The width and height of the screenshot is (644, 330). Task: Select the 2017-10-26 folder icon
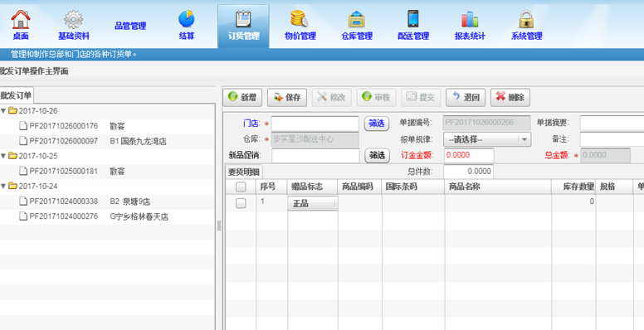(12, 110)
